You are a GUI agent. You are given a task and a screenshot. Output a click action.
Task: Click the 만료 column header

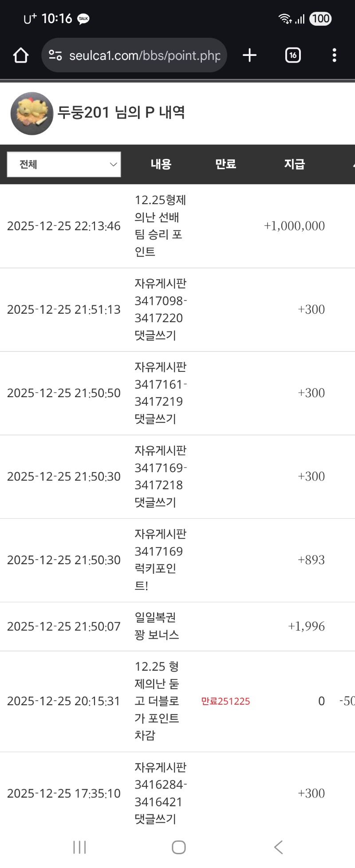pyautogui.click(x=225, y=164)
